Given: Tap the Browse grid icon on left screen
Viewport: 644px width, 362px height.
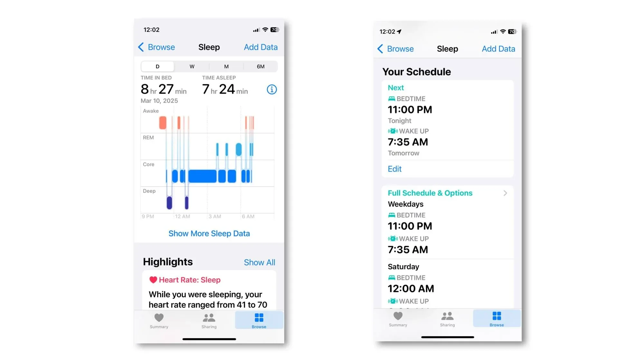Looking at the screenshot, I should [259, 318].
